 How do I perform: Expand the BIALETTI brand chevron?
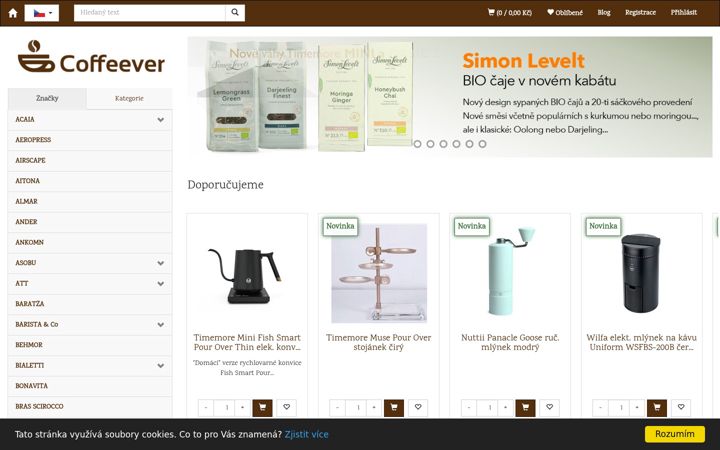click(x=161, y=366)
